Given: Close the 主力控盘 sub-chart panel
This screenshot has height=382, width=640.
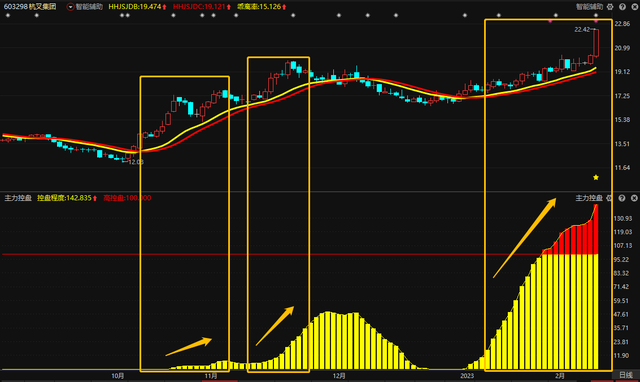Looking at the screenshot, I should pos(634,198).
